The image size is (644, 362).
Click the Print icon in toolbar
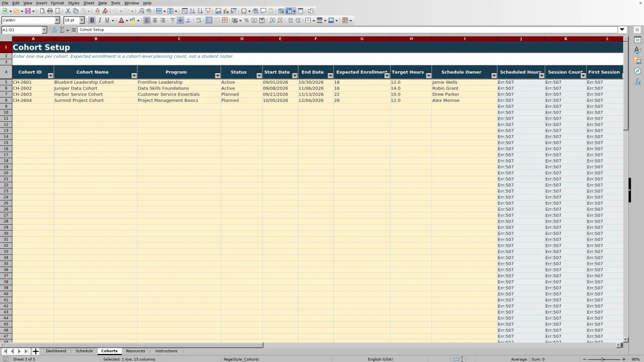point(50,11)
